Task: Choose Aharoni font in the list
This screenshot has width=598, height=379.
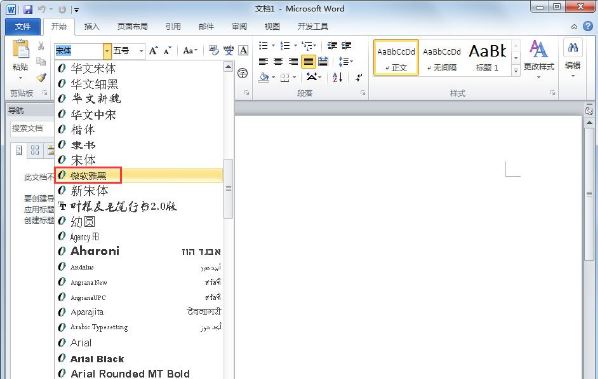Action: click(139, 251)
